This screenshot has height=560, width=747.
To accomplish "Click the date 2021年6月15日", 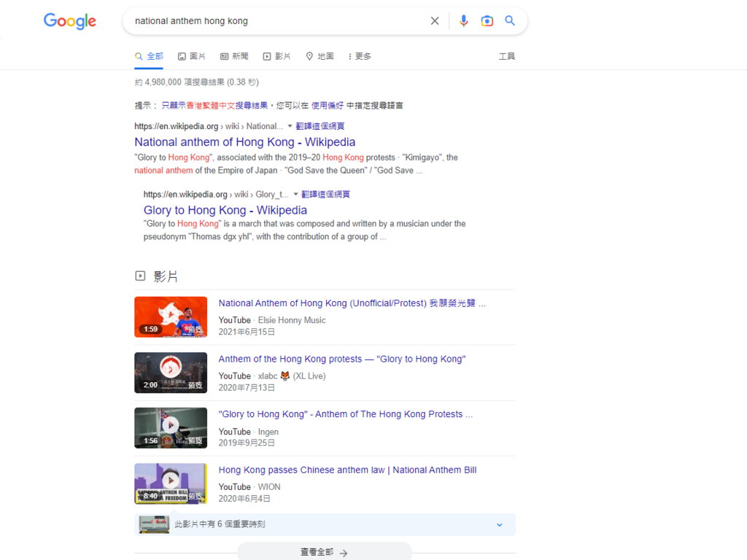I will (247, 332).
